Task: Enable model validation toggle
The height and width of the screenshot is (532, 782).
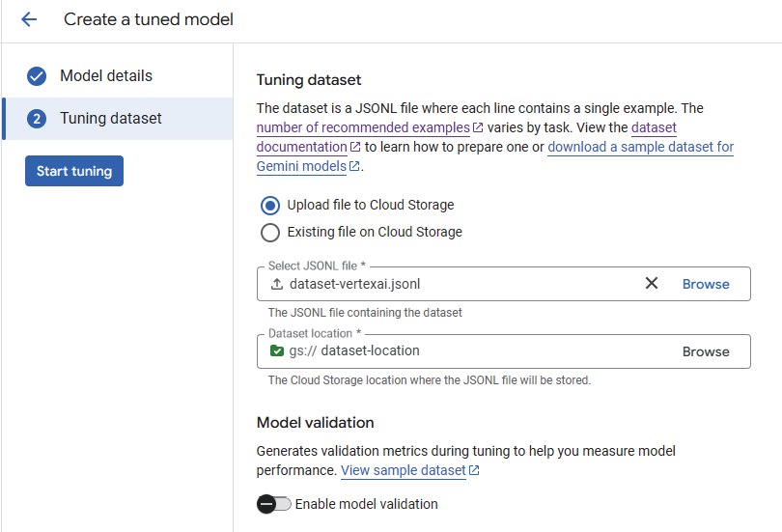Action: (274, 504)
